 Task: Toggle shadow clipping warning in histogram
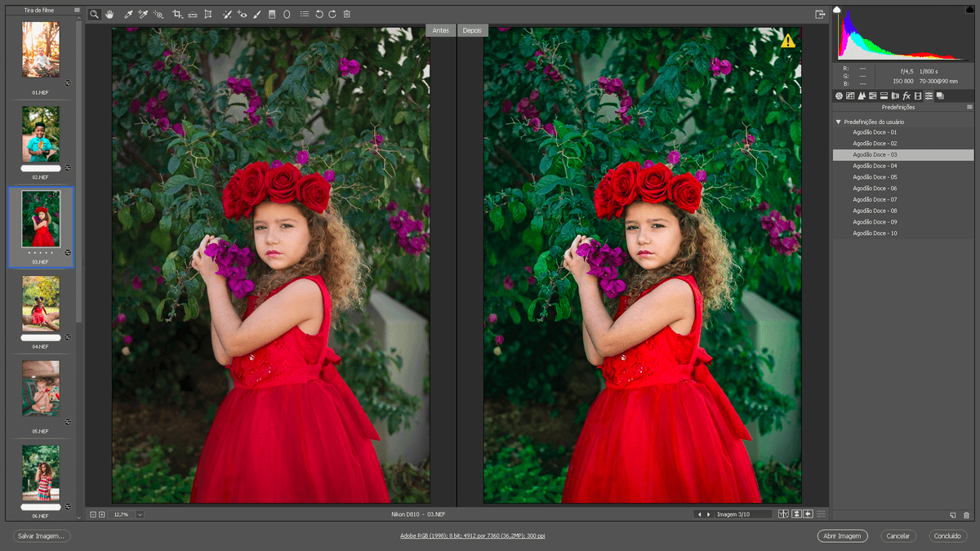pos(836,10)
